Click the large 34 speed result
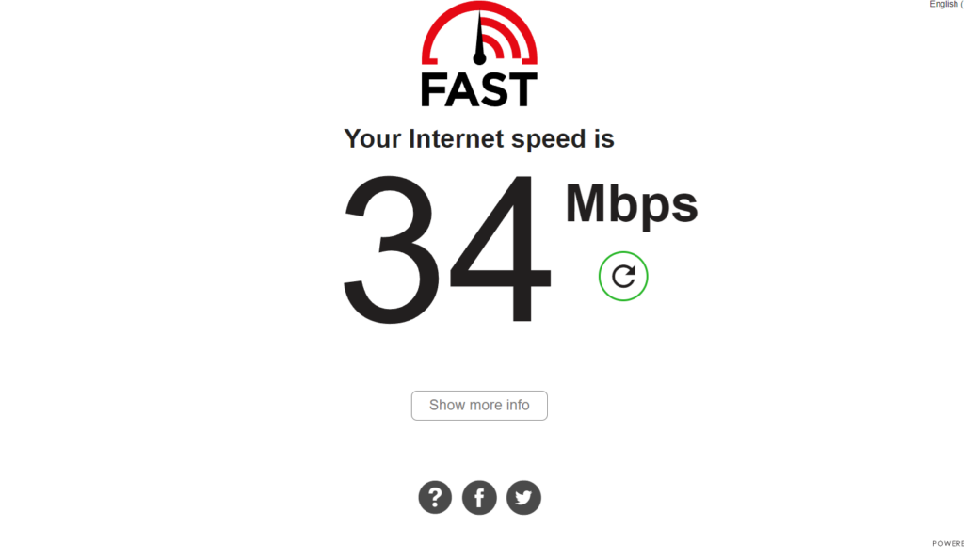Screen dimensions: 964x560 [447, 248]
